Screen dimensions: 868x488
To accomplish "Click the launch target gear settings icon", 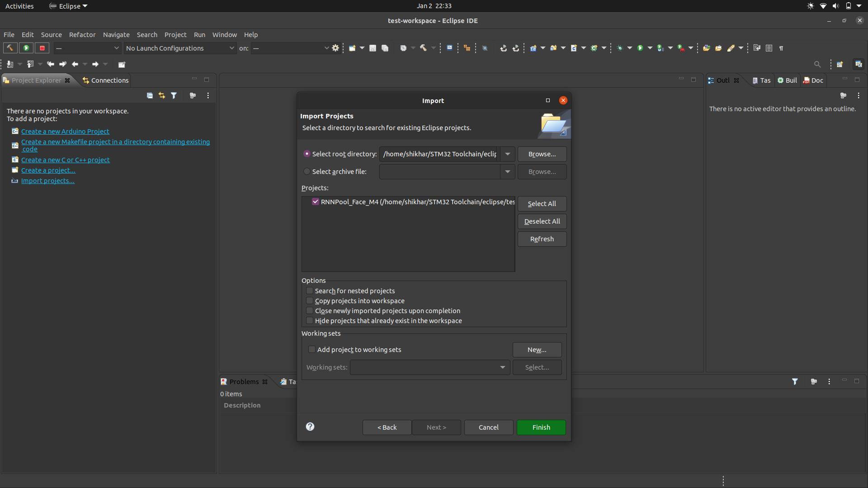I will coord(335,48).
